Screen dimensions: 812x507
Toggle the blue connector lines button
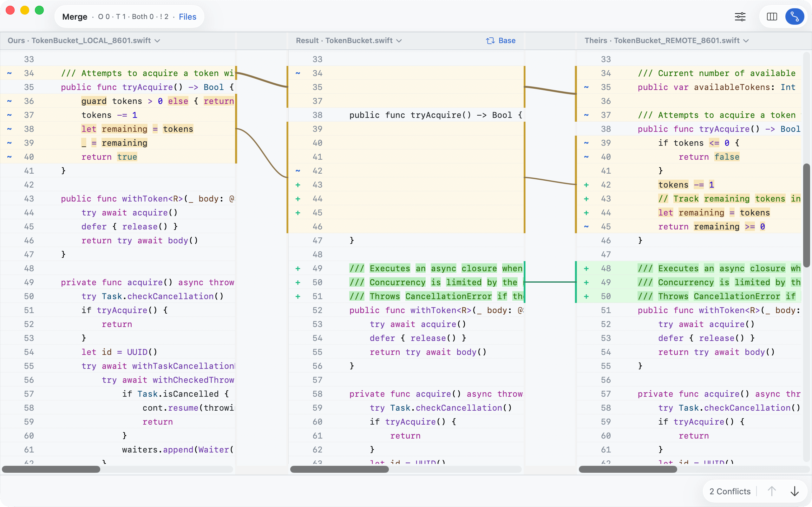click(794, 17)
